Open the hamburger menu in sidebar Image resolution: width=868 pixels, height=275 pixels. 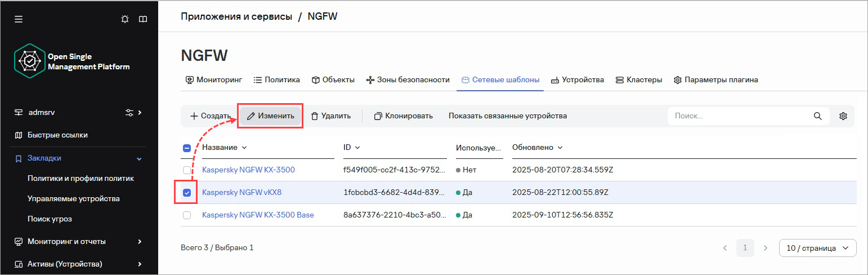pos(19,19)
